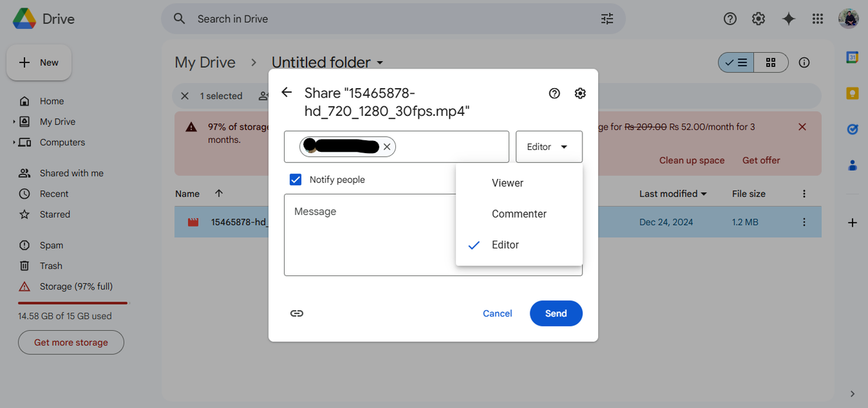Open Drive settings gear in header
This screenshot has height=408, width=868.
click(758, 19)
